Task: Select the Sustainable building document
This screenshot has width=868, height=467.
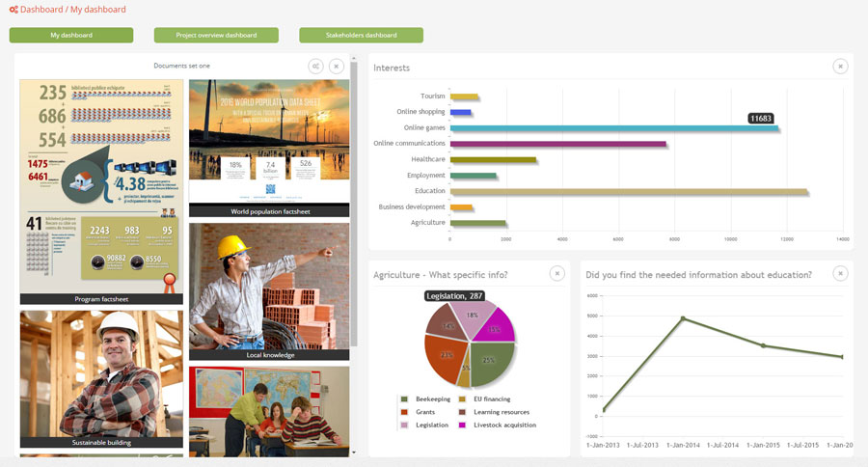Action: (x=101, y=374)
